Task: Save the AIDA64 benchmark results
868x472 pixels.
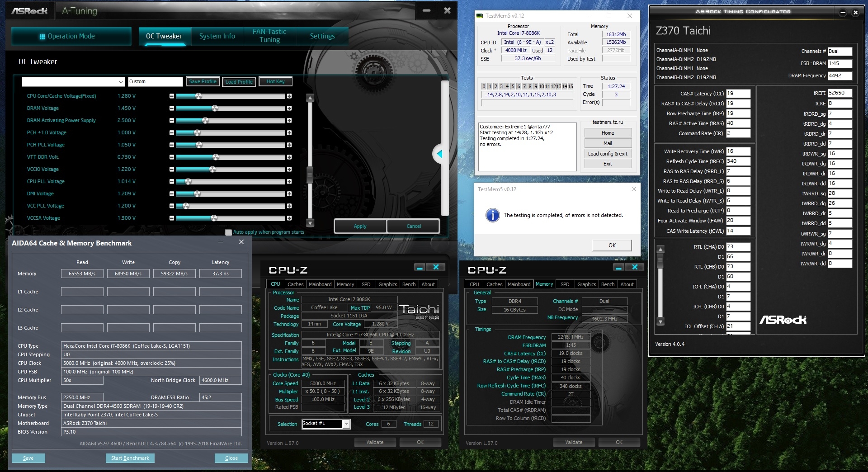Action: pos(28,458)
